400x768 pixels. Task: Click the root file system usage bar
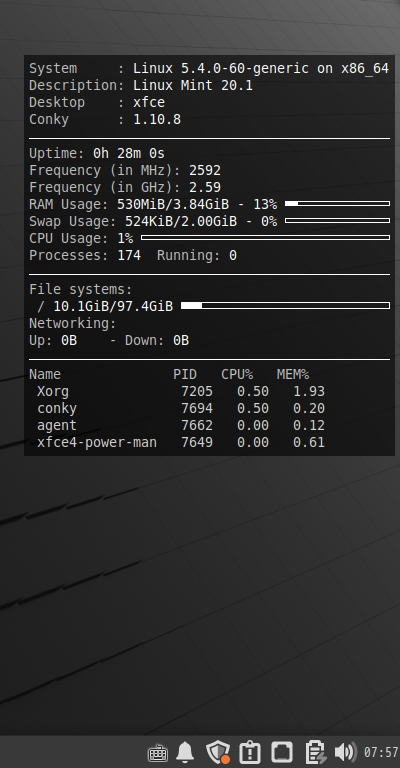(285, 306)
